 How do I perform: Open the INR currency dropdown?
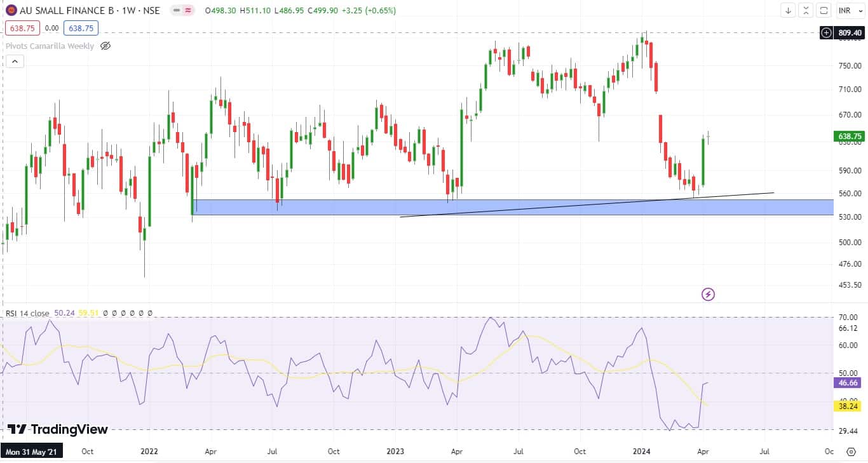click(850, 10)
